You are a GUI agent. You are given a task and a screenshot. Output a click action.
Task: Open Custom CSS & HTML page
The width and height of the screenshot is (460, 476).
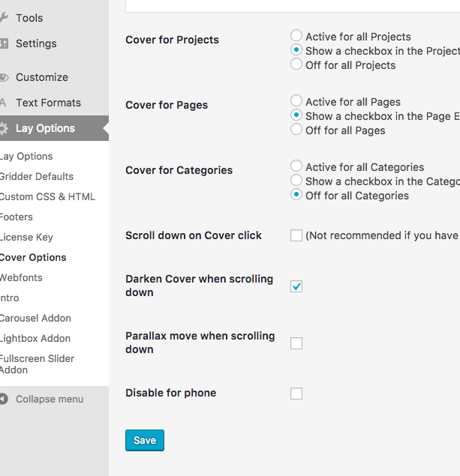point(47,196)
